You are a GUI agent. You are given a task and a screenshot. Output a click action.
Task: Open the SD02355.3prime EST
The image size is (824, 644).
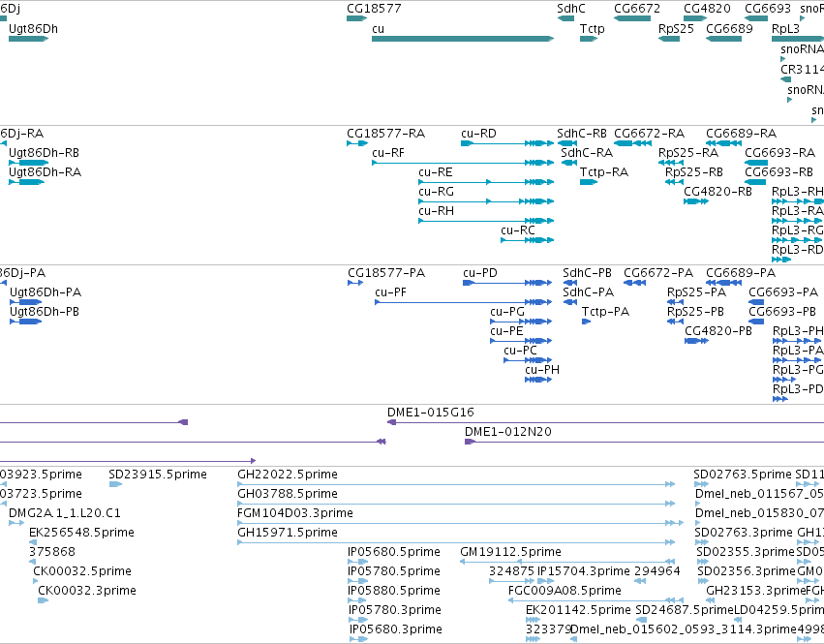[703, 562]
